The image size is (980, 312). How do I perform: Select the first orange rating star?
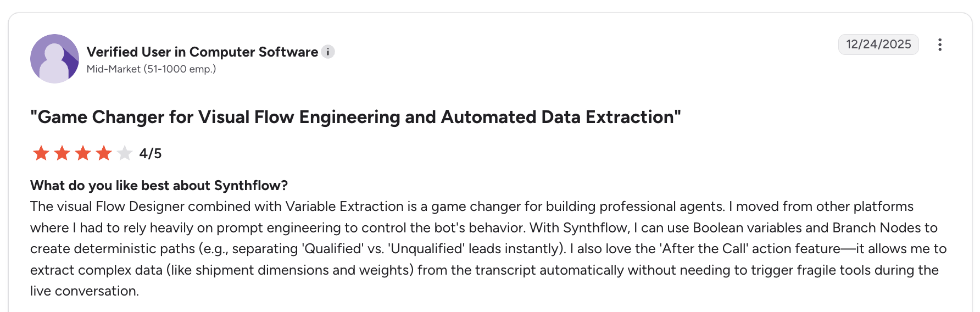(41, 153)
